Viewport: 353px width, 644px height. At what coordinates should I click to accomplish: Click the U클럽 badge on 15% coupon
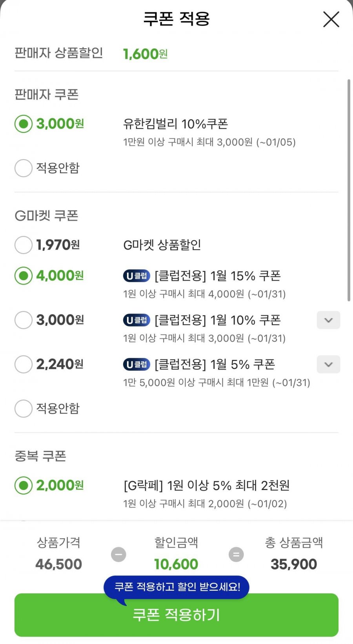click(x=136, y=276)
